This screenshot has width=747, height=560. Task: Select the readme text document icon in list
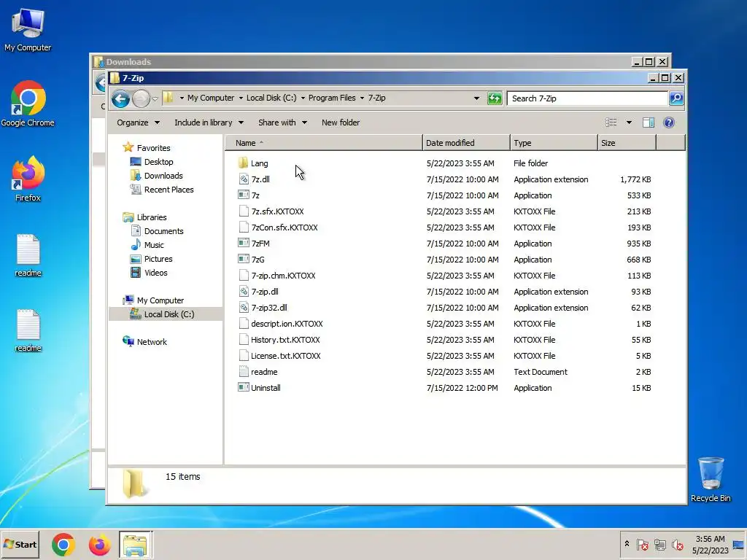(244, 371)
